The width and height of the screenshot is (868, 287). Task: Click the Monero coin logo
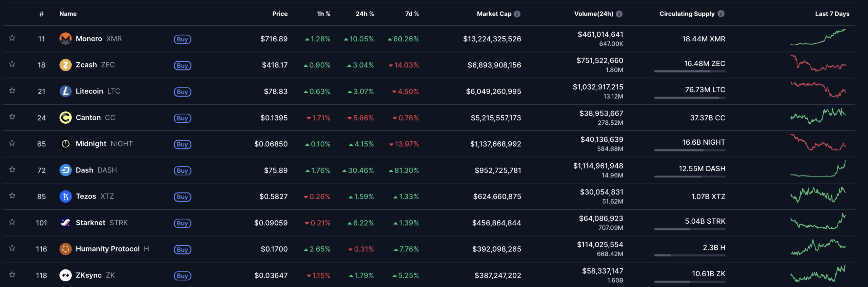[x=65, y=39]
